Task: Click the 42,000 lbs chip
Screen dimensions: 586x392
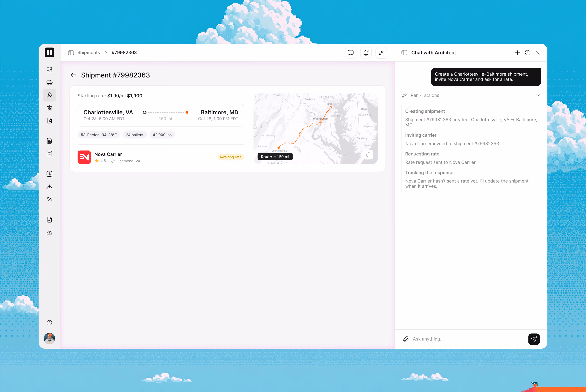Action: coord(162,135)
